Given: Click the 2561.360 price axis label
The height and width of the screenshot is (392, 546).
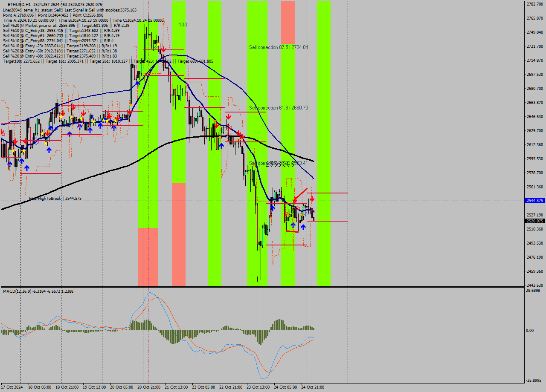Looking at the screenshot, I should pyautogui.click(x=535, y=187).
